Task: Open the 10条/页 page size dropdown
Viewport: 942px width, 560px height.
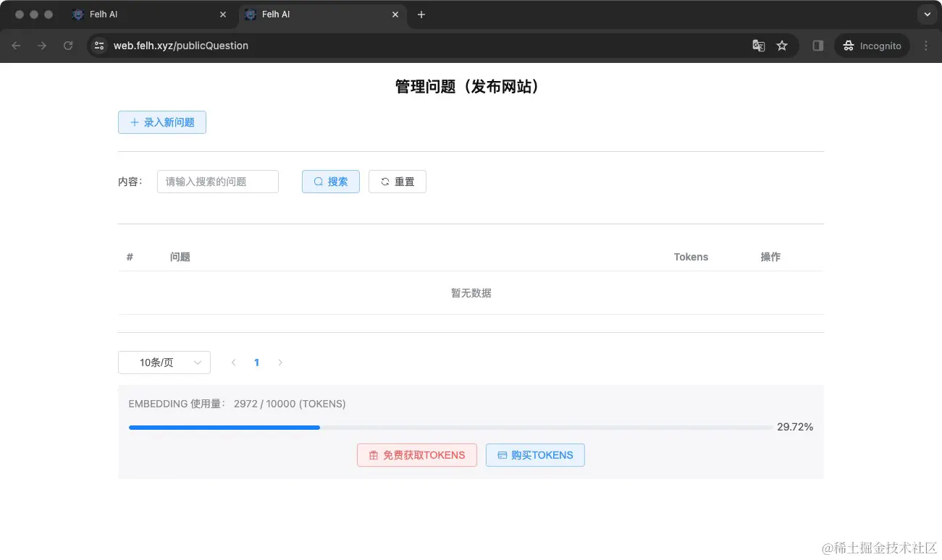Action: coord(164,362)
